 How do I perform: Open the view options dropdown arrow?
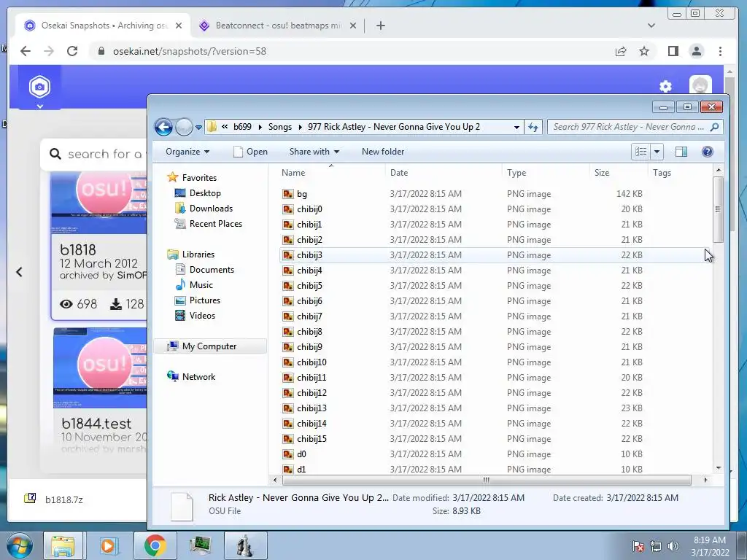click(657, 152)
